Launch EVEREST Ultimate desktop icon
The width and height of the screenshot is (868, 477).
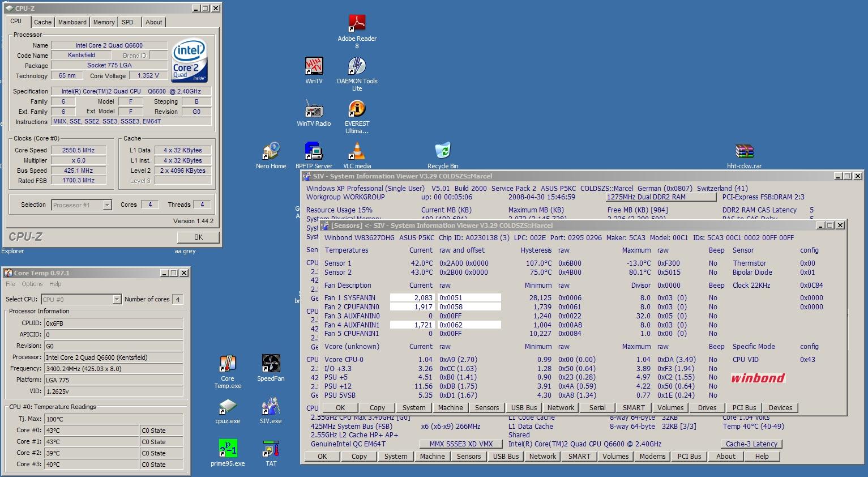357,109
